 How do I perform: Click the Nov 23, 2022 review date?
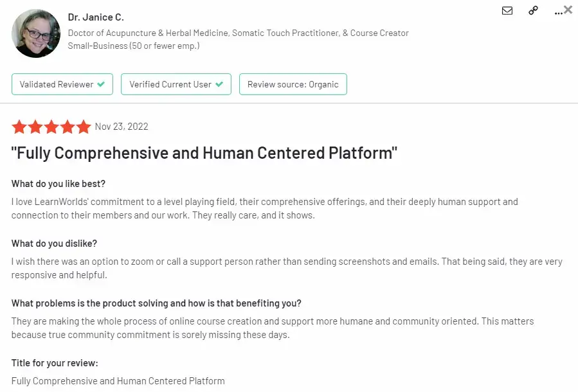click(122, 127)
